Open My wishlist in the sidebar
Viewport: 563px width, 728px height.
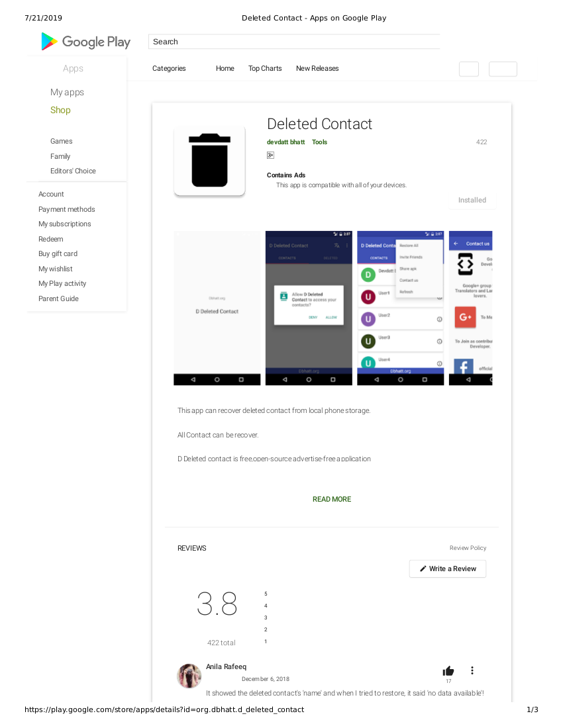coord(56,269)
